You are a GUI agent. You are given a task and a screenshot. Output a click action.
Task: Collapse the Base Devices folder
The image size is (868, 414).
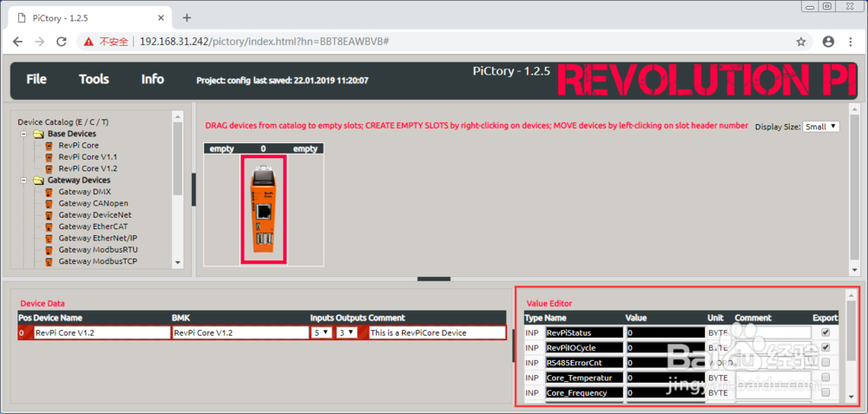[23, 134]
